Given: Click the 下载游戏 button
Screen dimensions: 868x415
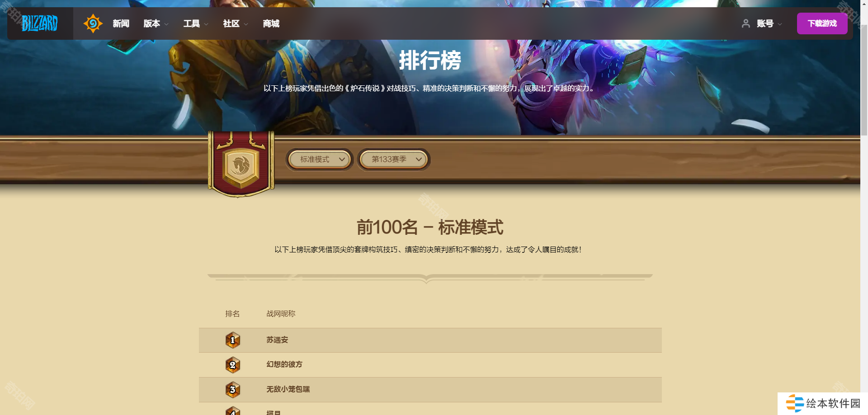Looking at the screenshot, I should (x=822, y=23).
